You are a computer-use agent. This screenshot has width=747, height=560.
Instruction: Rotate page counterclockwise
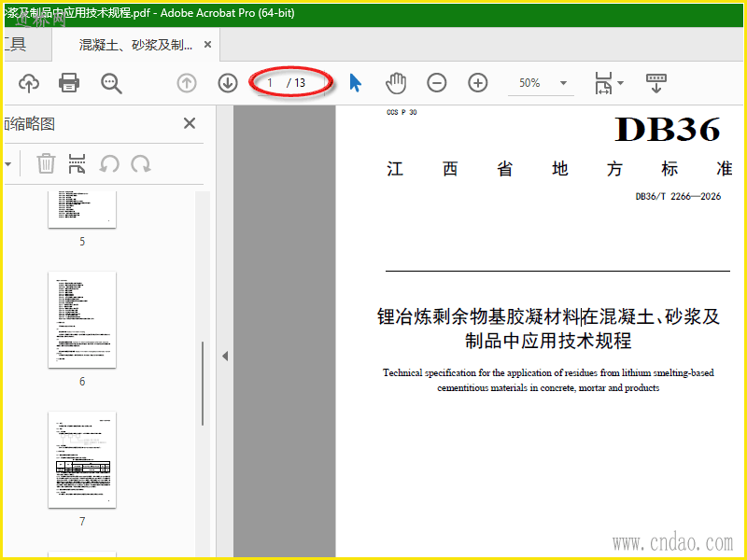click(109, 164)
